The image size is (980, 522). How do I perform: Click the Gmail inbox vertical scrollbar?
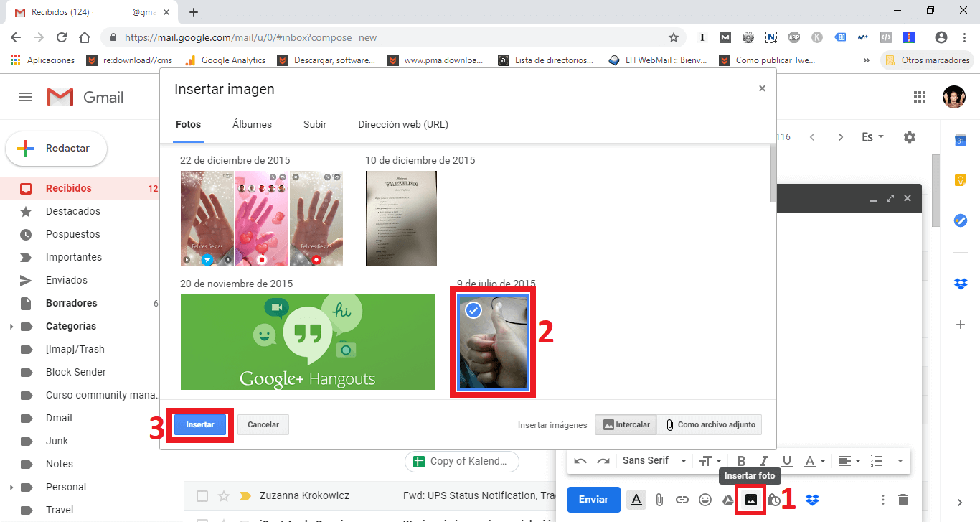tap(936, 190)
